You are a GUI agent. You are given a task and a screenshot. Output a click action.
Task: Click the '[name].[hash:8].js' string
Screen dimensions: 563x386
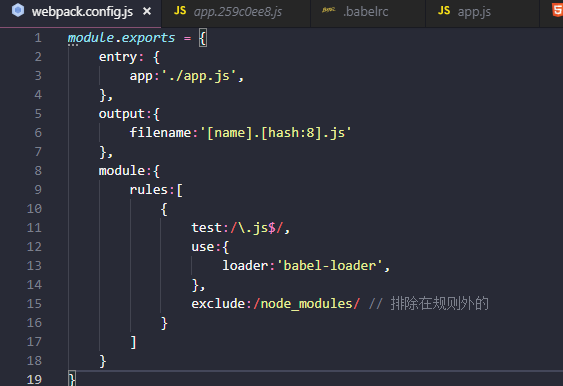click(x=276, y=133)
